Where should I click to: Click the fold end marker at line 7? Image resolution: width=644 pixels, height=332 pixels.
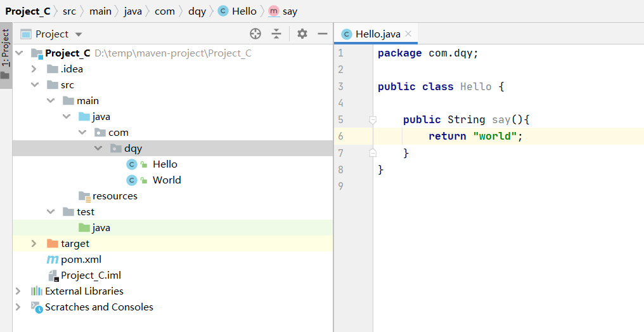point(373,152)
